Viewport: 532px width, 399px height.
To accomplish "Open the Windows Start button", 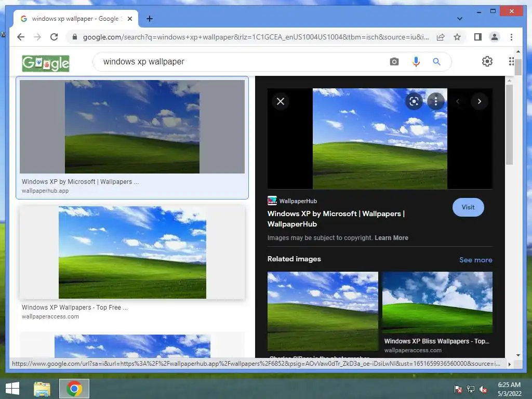I will tap(12, 389).
